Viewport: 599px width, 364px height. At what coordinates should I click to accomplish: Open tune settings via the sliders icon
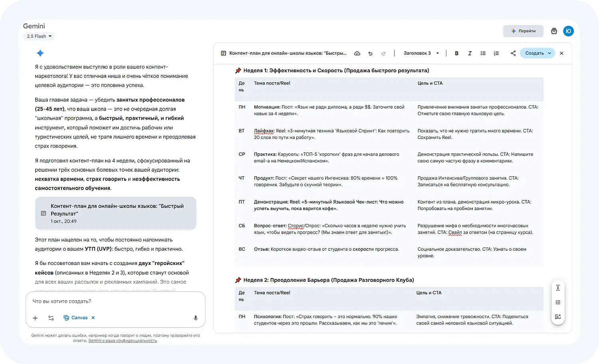(x=557, y=302)
